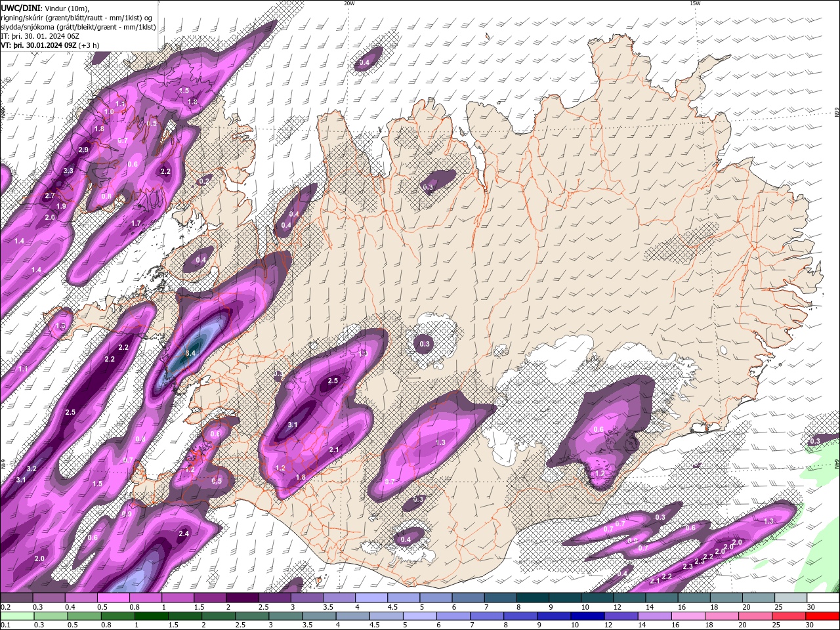Click the "0.4" label on the purple snow legend
This screenshot has width=840, height=630.
coord(70,607)
